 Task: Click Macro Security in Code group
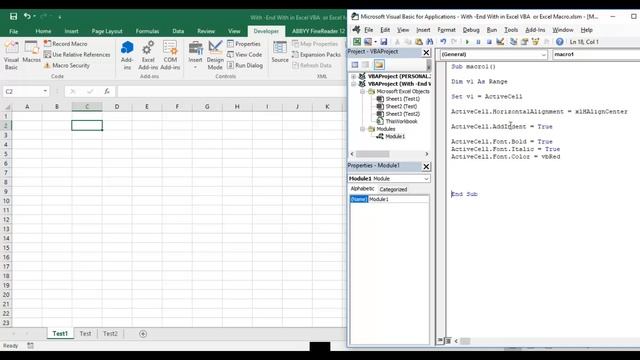[x=67, y=65]
